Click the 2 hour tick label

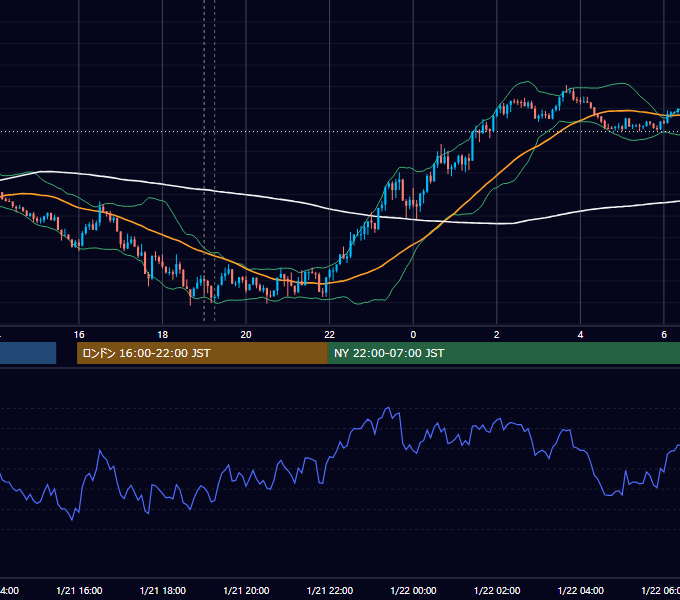(497, 335)
